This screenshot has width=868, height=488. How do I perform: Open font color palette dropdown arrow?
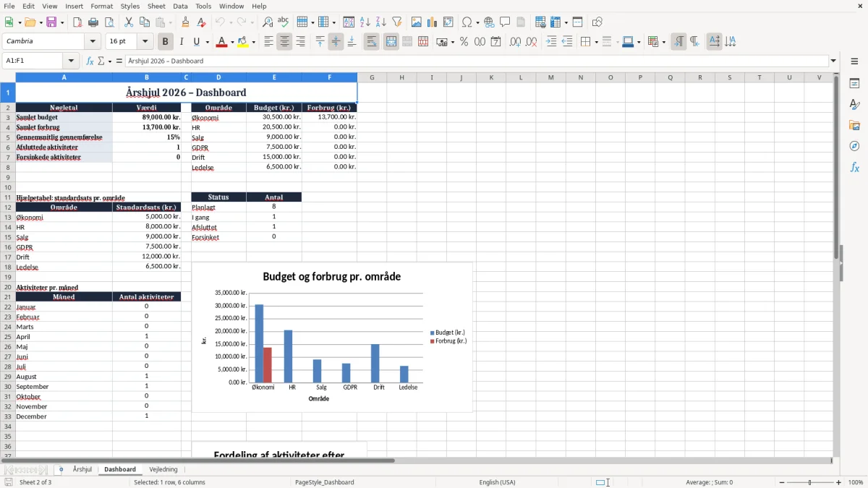(231, 42)
